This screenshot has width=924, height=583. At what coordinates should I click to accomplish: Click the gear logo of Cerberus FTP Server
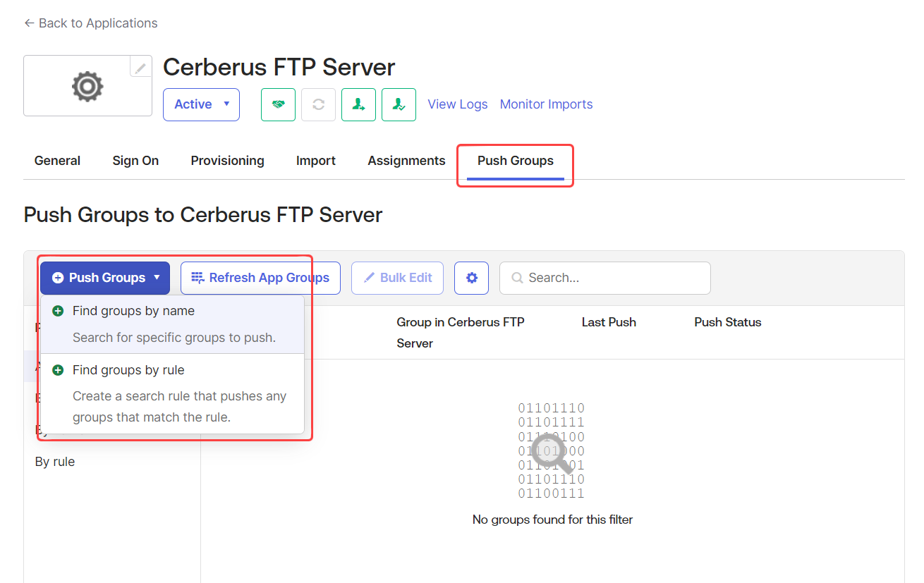click(x=87, y=87)
